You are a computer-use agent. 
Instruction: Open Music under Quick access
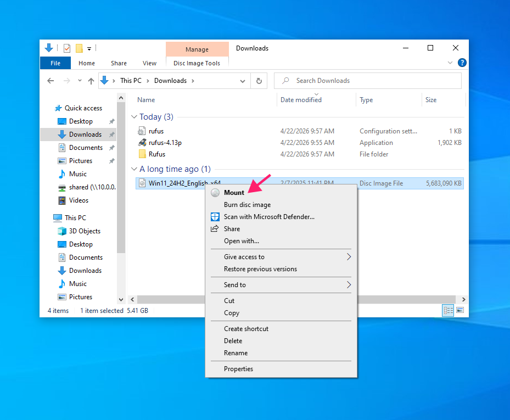78,174
